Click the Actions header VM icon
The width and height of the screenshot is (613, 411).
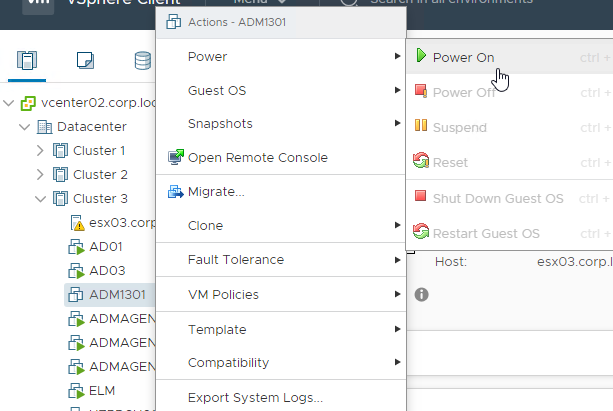tap(174, 22)
